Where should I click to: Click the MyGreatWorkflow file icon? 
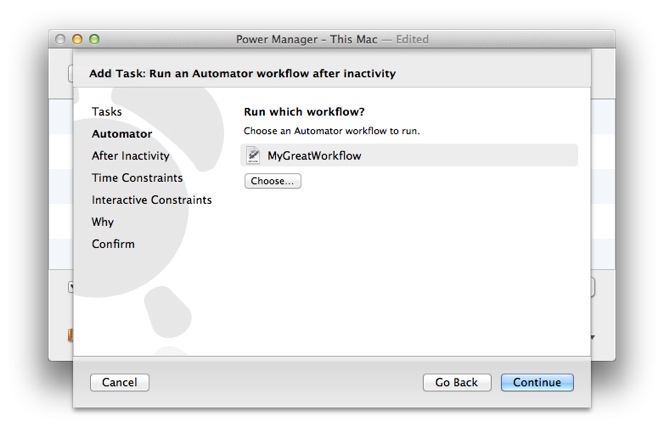pyautogui.click(x=253, y=155)
